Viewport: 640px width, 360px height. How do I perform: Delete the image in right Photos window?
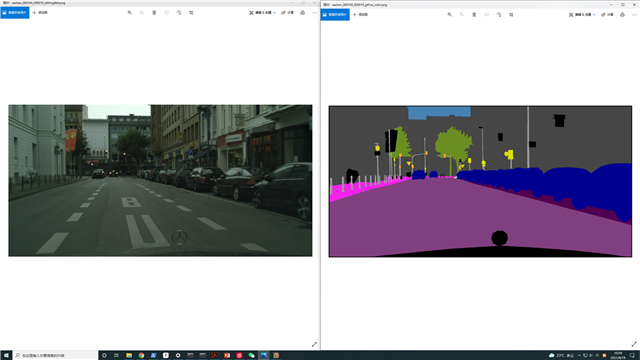click(474, 15)
